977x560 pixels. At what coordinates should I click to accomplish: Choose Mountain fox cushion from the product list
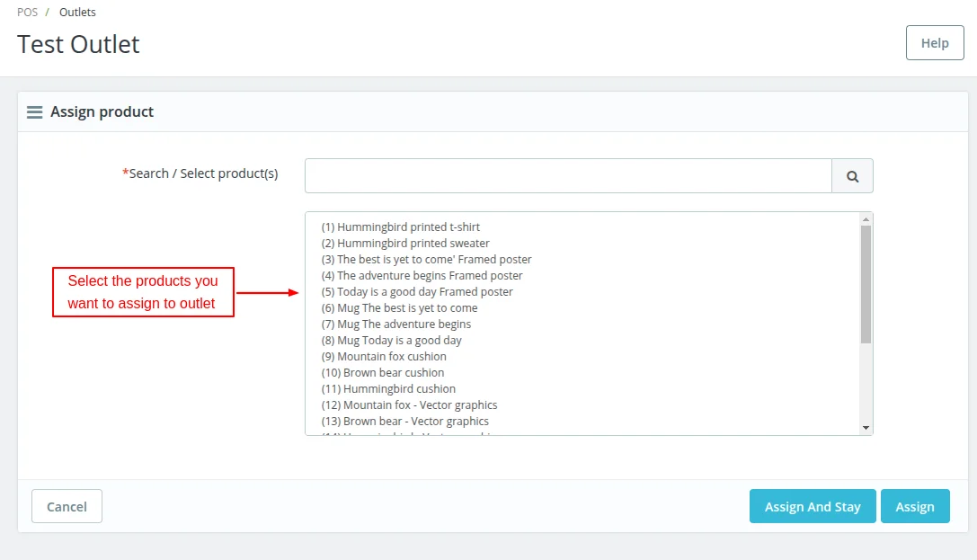(x=384, y=356)
